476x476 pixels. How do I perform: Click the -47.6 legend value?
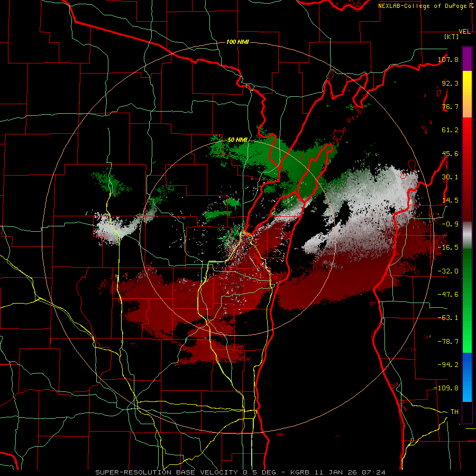point(448,295)
